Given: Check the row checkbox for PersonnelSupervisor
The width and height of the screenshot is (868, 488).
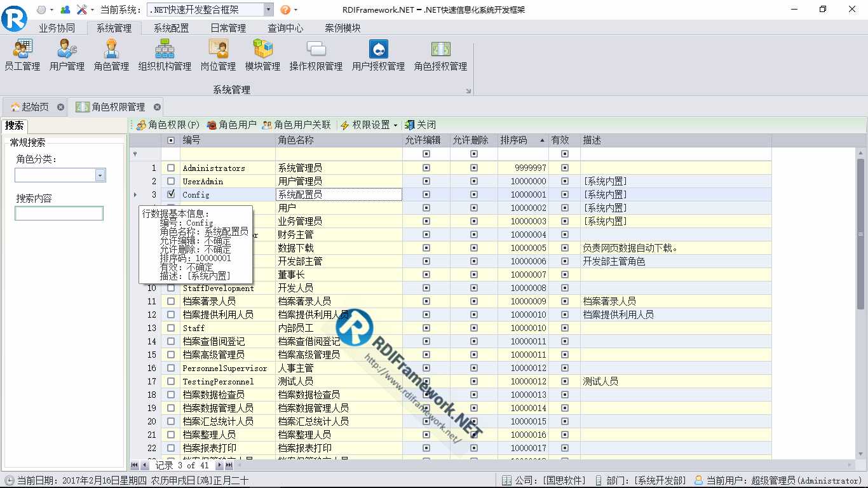Looking at the screenshot, I should [170, 369].
